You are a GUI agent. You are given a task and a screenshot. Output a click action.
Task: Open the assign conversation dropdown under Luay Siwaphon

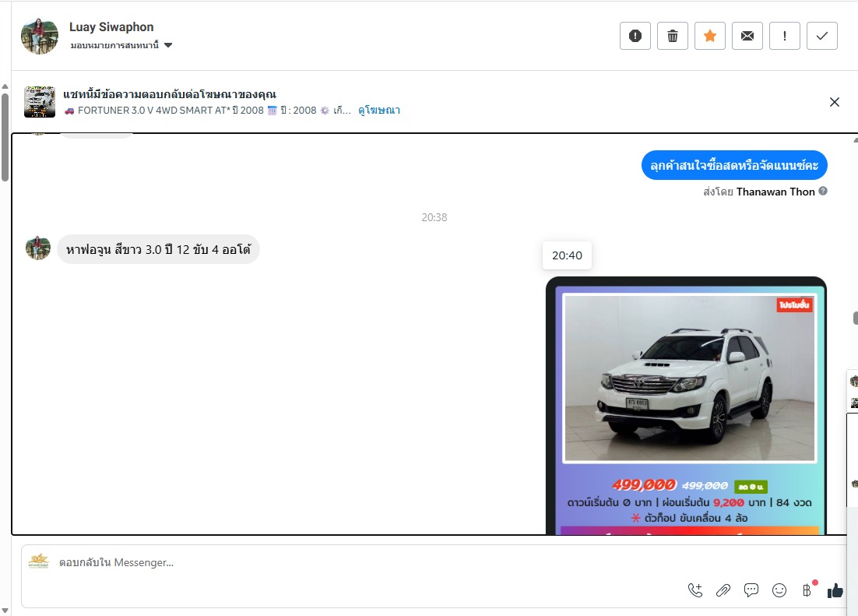[121, 45]
